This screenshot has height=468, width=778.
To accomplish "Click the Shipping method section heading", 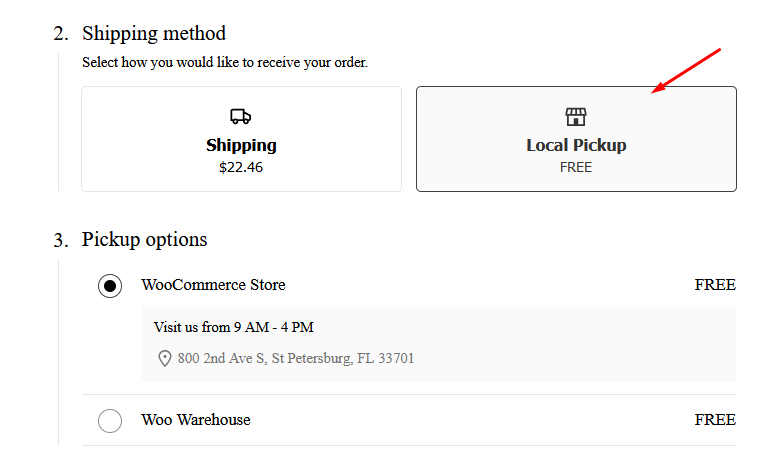I will 154,34.
